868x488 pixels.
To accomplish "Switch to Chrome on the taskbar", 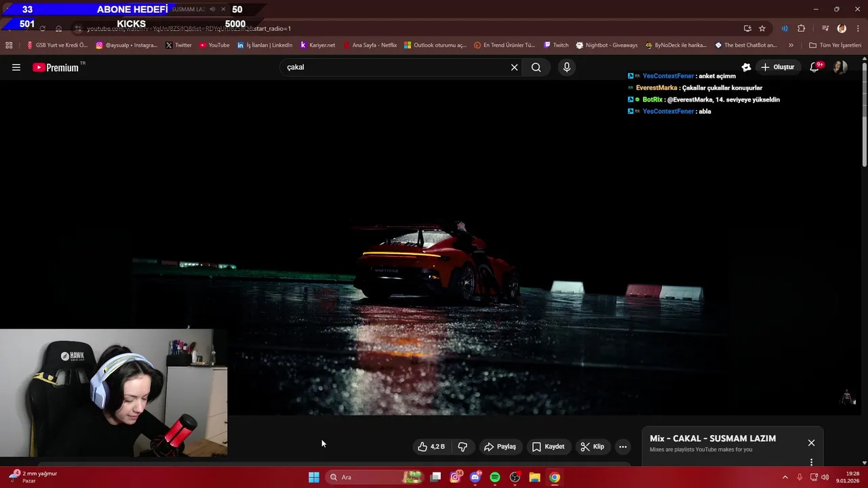I will point(554,477).
